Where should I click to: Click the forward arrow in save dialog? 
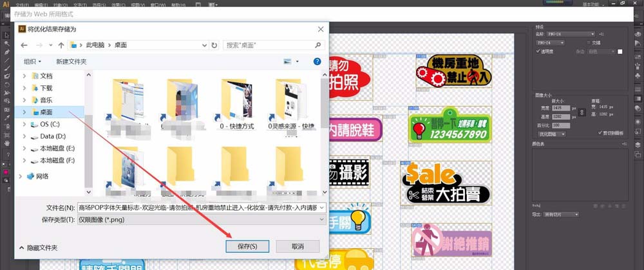(39, 45)
